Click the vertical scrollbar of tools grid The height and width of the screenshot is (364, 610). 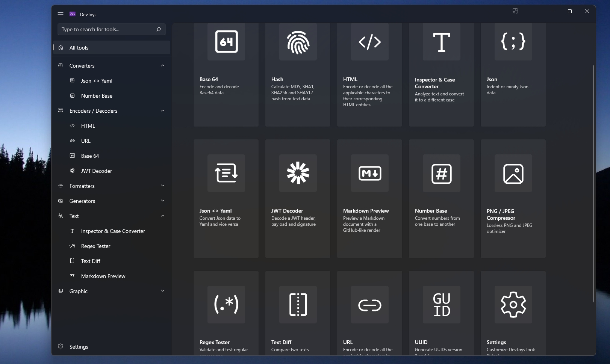pos(594,183)
